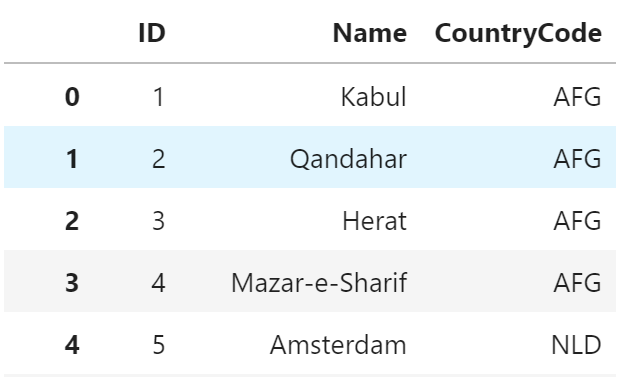The image size is (618, 377).
Task: Select the Mazar-e-Sharif name cell
Action: point(319,282)
